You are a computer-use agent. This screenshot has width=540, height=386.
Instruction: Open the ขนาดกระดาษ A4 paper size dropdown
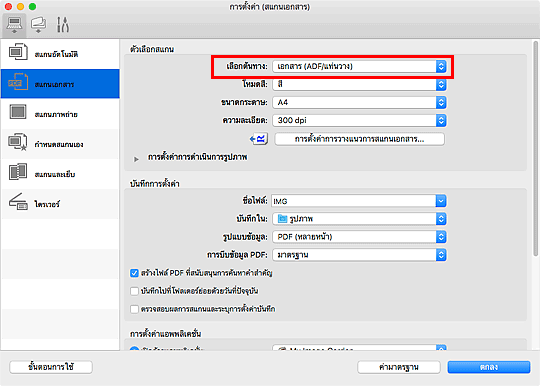click(x=359, y=102)
